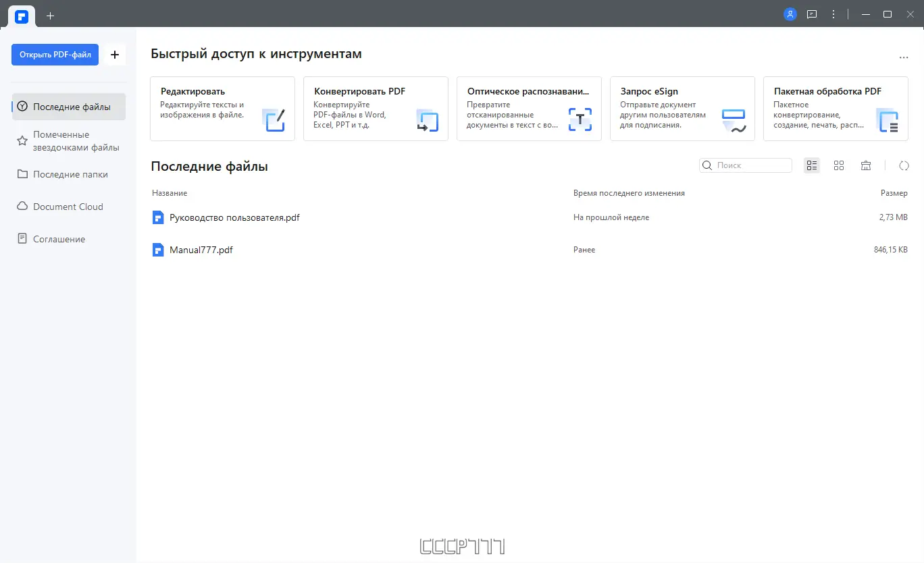
Task: Click the PDF icon of Manual777.pdf
Action: pos(158,250)
